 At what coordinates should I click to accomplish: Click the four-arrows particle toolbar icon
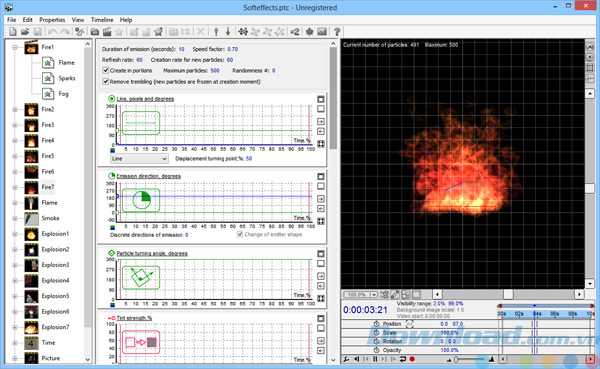(243, 32)
